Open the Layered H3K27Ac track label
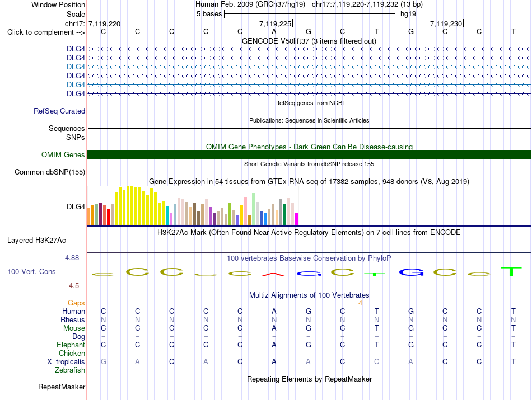The height and width of the screenshot is (400, 532). pos(36,241)
